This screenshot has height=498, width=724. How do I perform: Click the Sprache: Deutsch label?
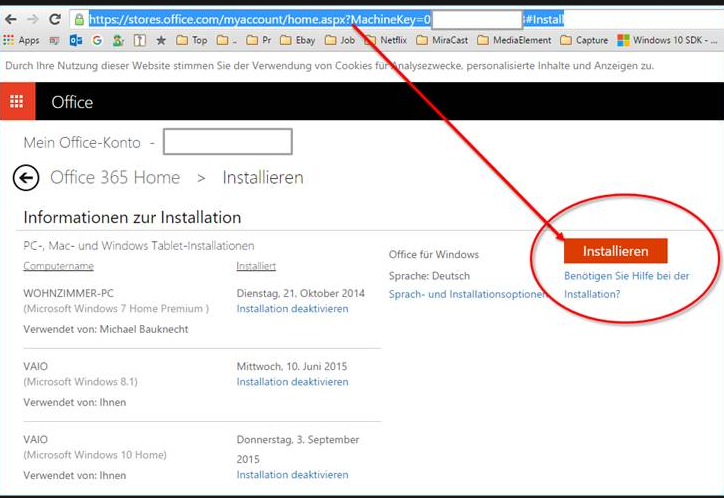point(429,276)
